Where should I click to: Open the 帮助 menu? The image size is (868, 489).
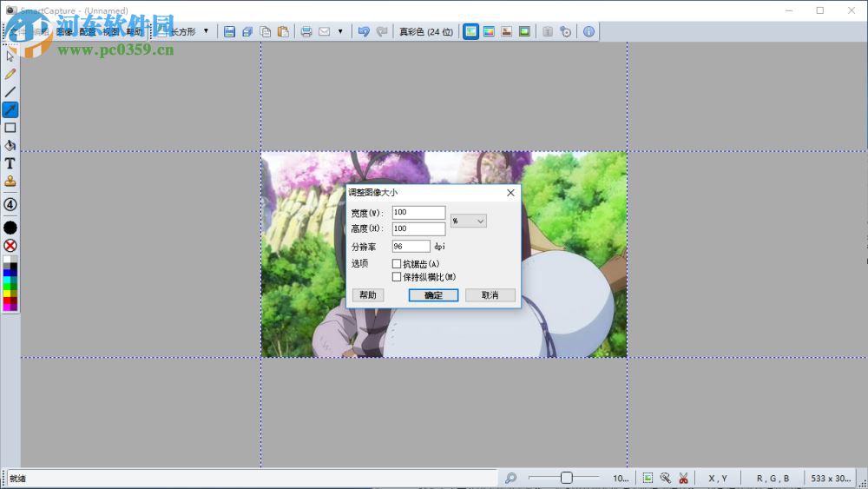click(x=134, y=31)
